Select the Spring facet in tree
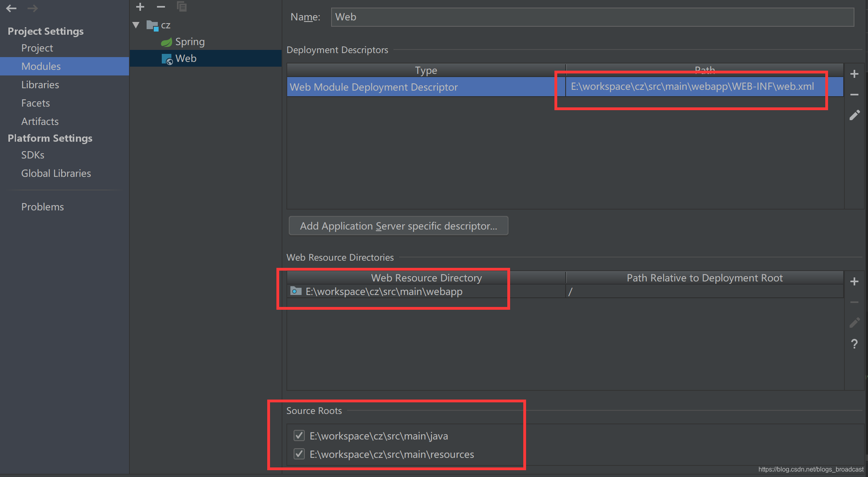The height and width of the screenshot is (477, 868). 190,42
